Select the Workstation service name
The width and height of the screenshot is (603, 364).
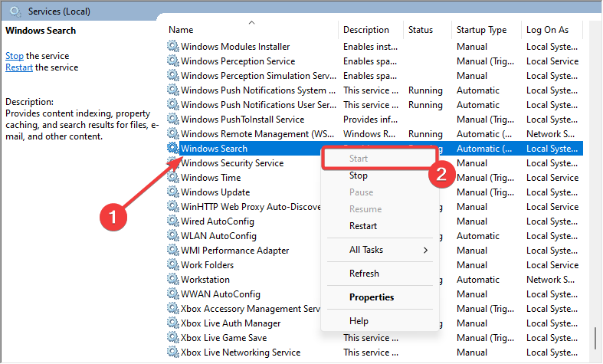(205, 280)
